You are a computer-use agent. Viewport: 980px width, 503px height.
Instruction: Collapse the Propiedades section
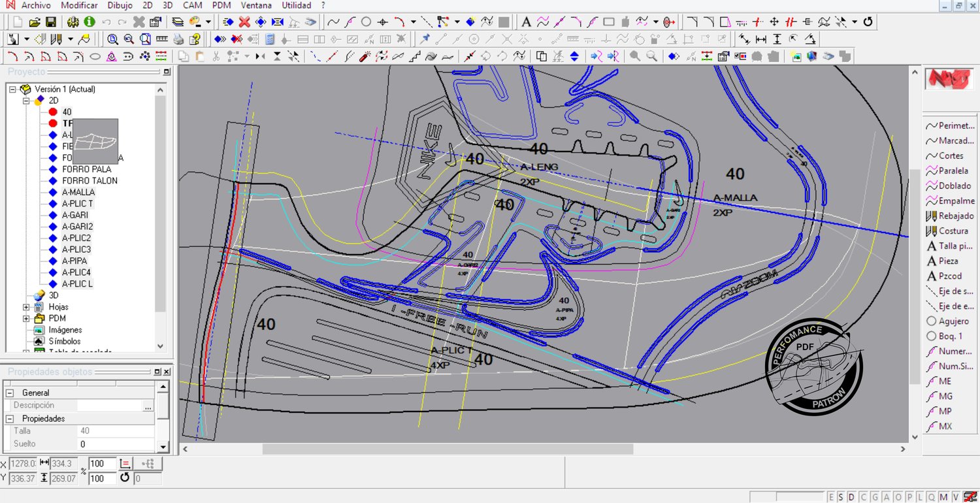click(10, 418)
